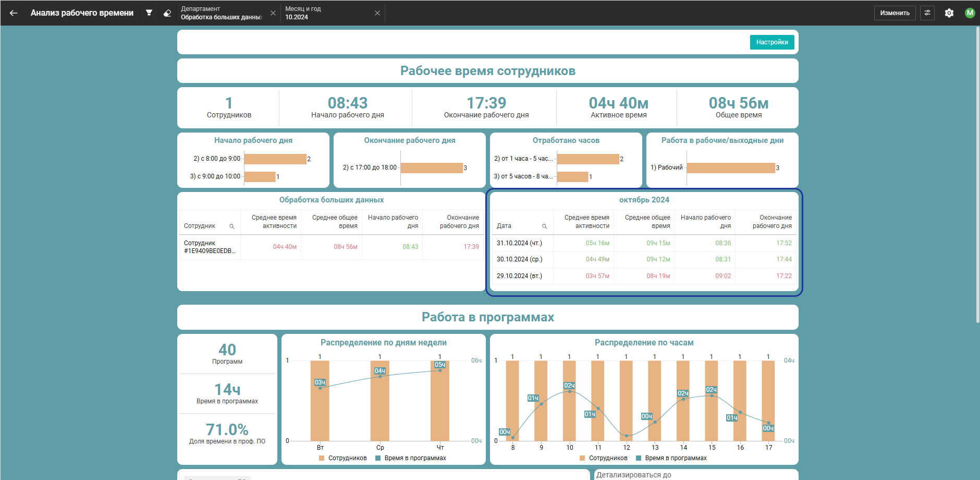Select bar 'с 8:00 до 9:00'
This screenshot has height=480, width=980.
point(275,159)
